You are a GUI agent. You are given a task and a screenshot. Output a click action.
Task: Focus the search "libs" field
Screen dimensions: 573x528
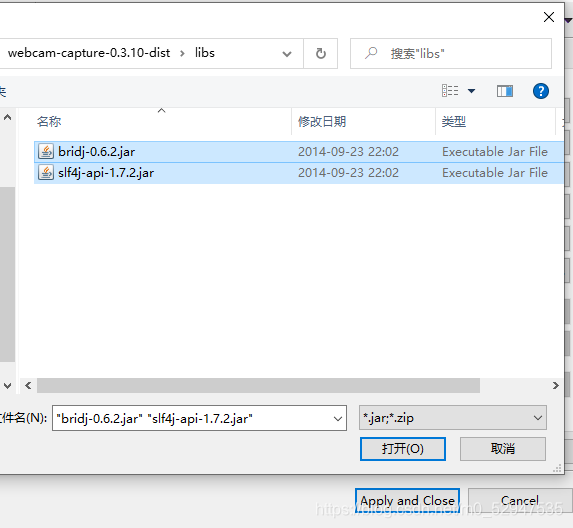click(451, 53)
